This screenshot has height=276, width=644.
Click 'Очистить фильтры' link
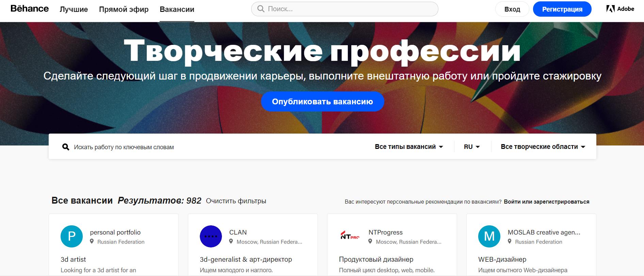[x=236, y=201]
